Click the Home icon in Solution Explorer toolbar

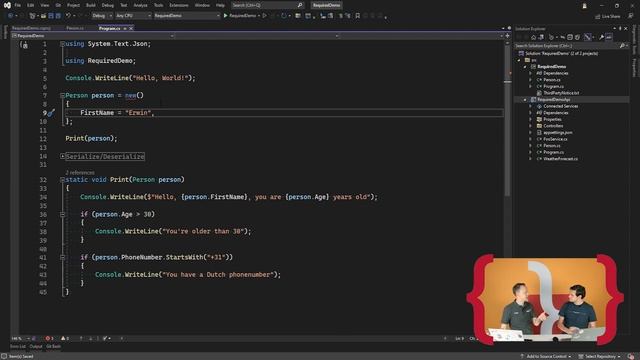[533, 37]
